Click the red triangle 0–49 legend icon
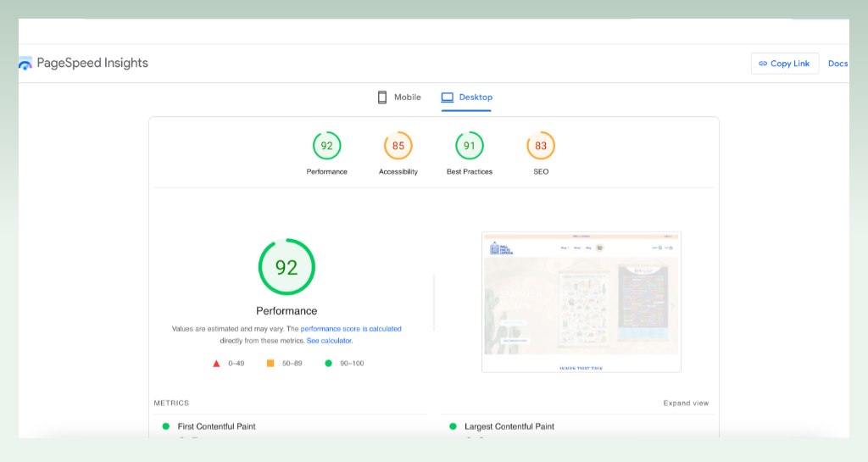This screenshot has width=868, height=462. tap(216, 364)
